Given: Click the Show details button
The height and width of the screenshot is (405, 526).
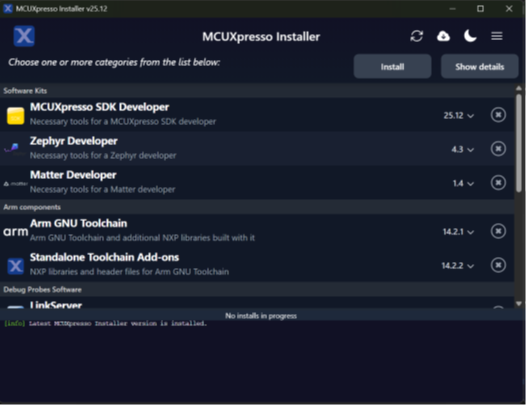Looking at the screenshot, I should 479,66.
